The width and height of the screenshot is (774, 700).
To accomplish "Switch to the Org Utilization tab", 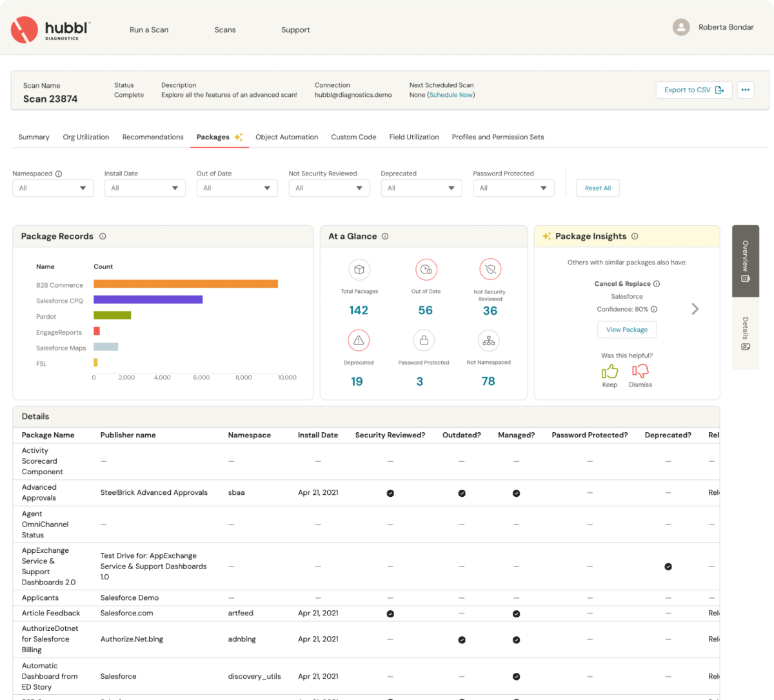I will pyautogui.click(x=86, y=137).
